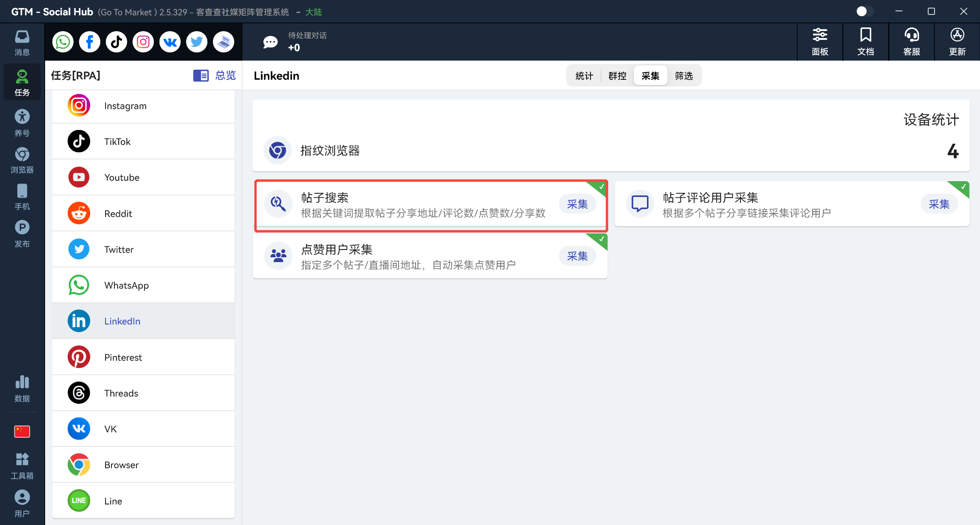The image size is (980, 525).
Task: Select Youtube in the task list
Action: pyautogui.click(x=143, y=178)
